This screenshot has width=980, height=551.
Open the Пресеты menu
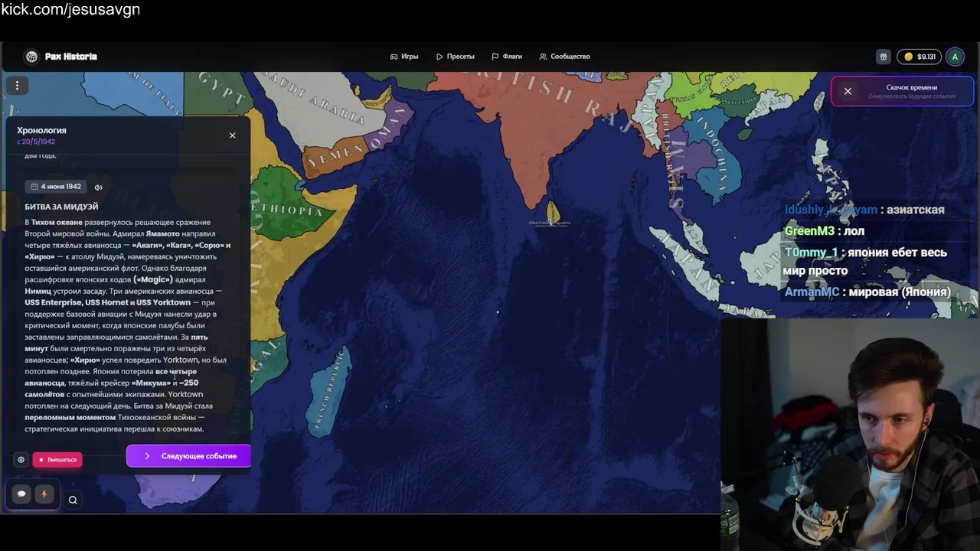(456, 57)
